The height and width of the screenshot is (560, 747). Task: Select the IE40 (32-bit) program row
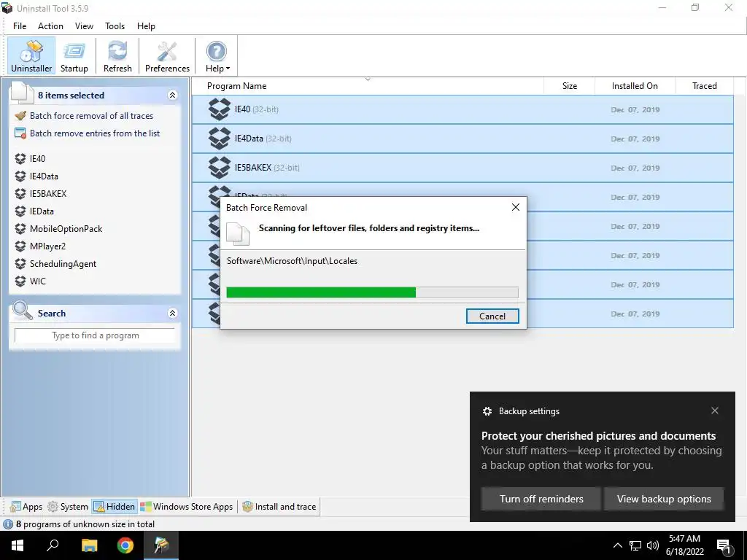(x=462, y=109)
